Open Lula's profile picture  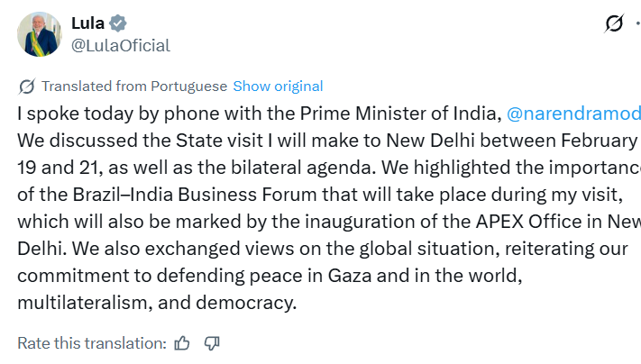point(40,34)
